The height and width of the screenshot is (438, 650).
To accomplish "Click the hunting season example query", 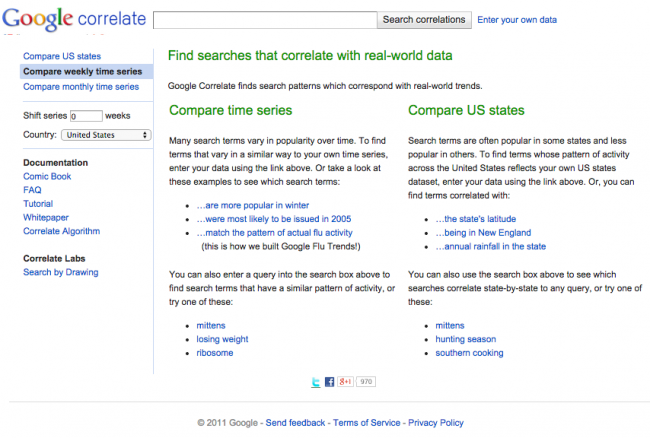I will 466,339.
